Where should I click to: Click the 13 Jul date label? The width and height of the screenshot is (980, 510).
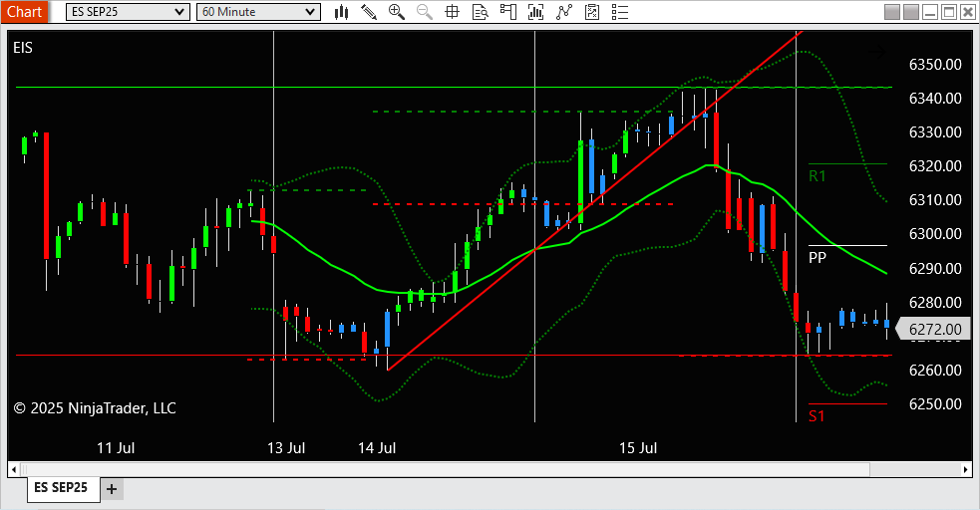[286, 447]
